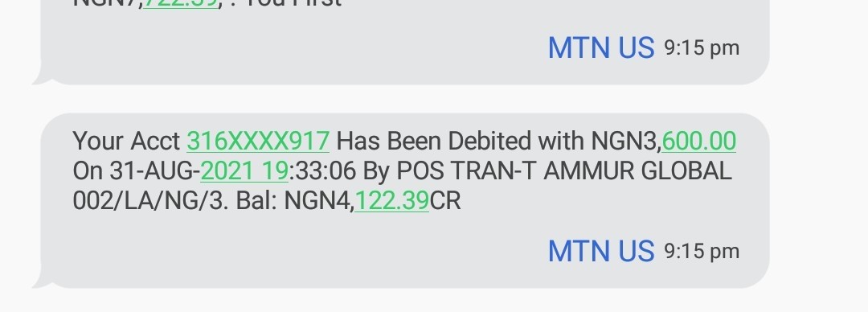Tap the 'NGN3,' currency text

point(626,141)
